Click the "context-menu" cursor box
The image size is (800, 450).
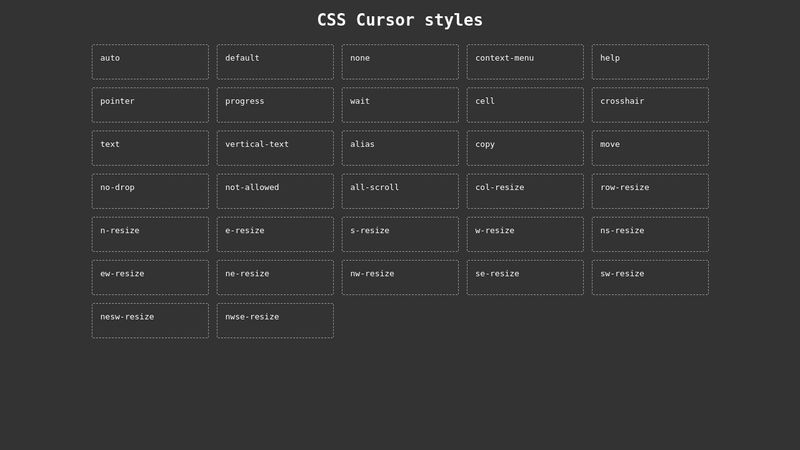pyautogui.click(x=525, y=62)
